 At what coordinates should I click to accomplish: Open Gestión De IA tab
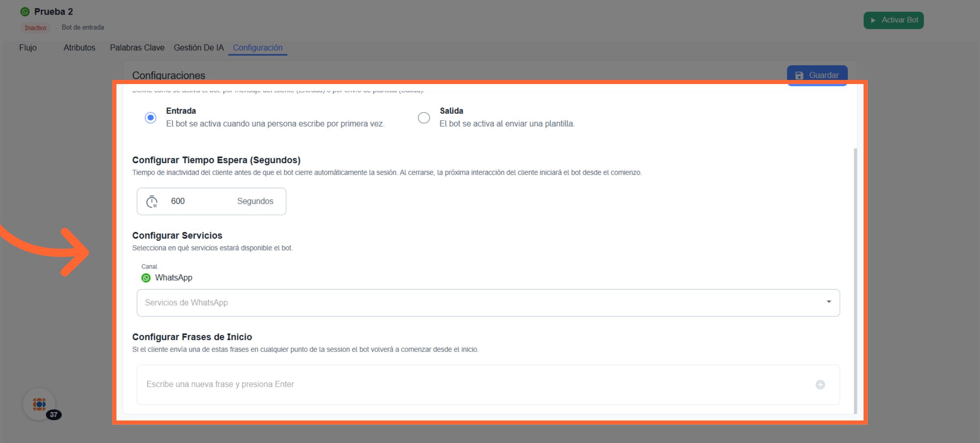point(198,48)
